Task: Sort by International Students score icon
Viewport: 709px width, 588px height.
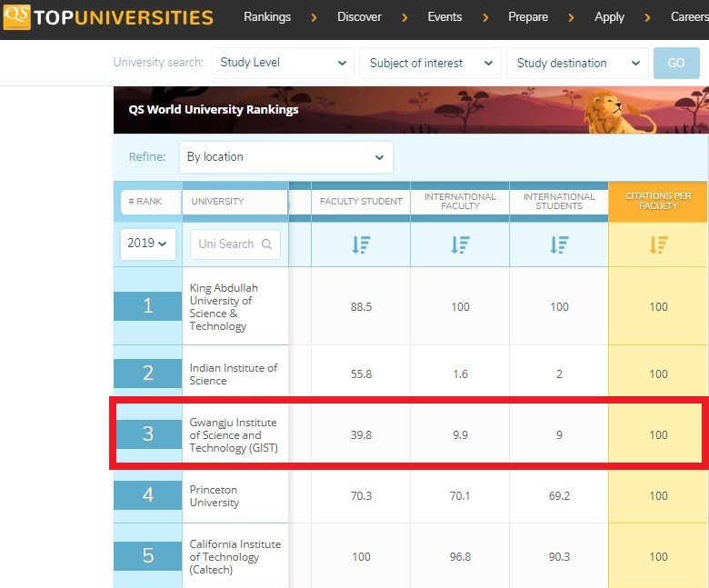Action: (559, 244)
